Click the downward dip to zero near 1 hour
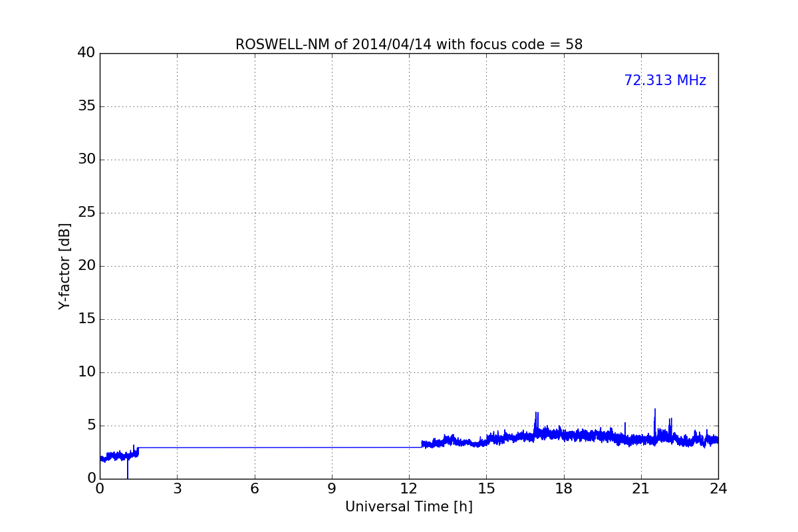 coord(128,467)
